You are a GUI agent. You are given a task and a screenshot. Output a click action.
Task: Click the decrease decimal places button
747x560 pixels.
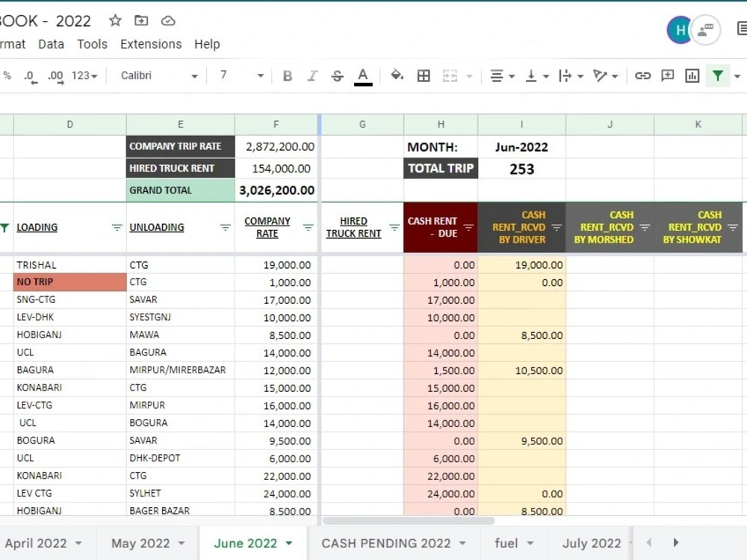tap(30, 76)
